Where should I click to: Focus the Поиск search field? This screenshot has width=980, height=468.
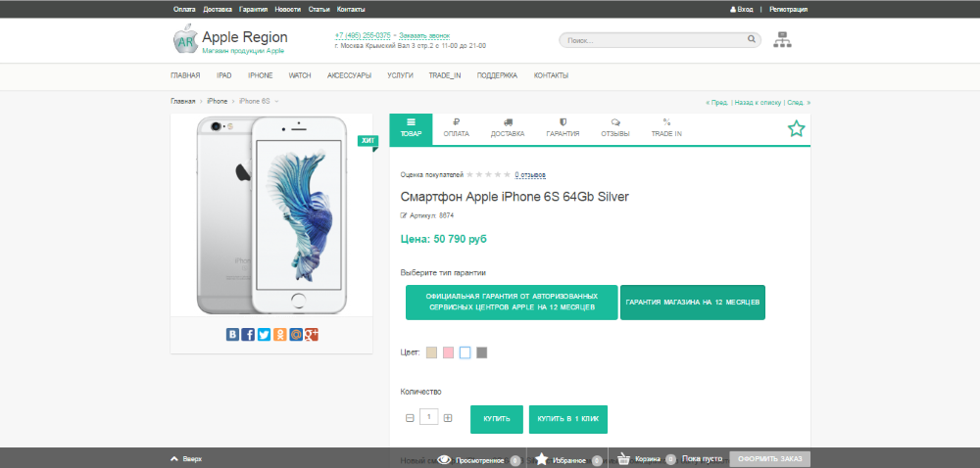tap(652, 40)
